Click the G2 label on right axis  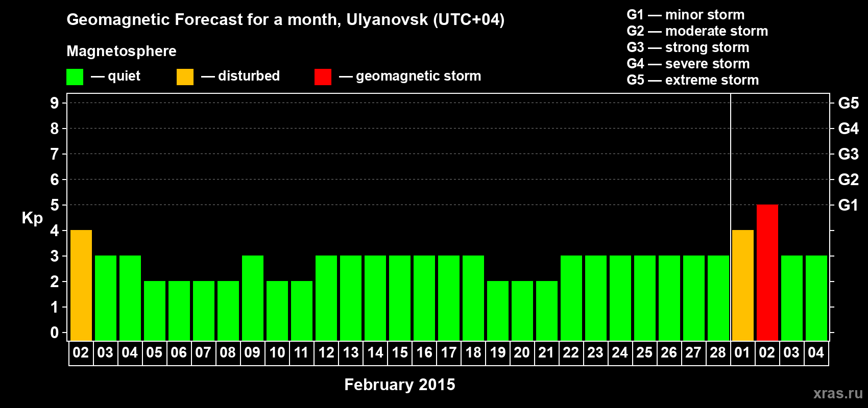pyautogui.click(x=849, y=180)
